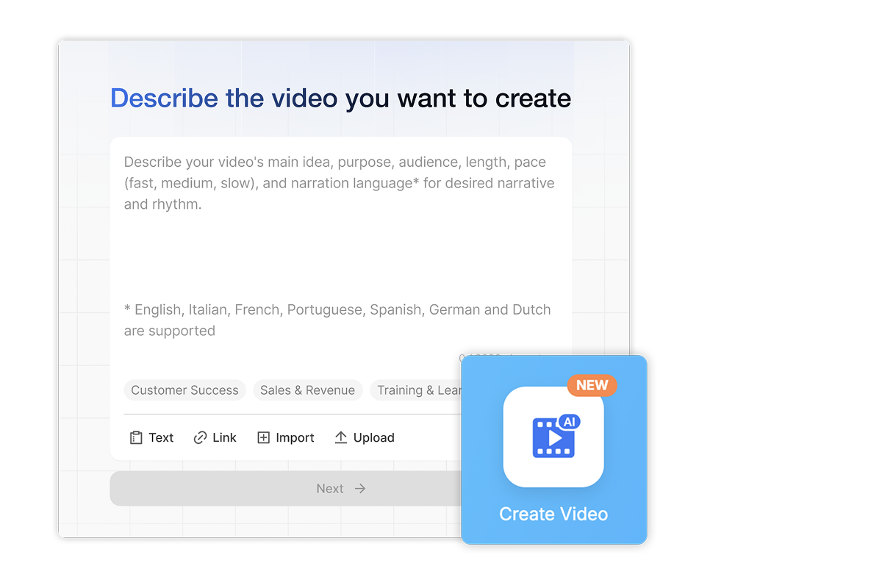Screen dimensions: 882x588
Task: Switch to the Import source option
Action: [x=286, y=437]
